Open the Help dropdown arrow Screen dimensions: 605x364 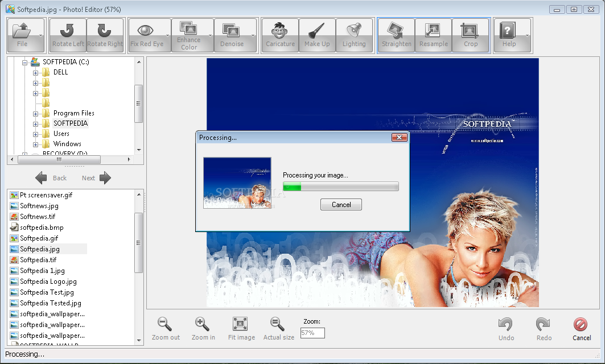pyautogui.click(x=528, y=36)
